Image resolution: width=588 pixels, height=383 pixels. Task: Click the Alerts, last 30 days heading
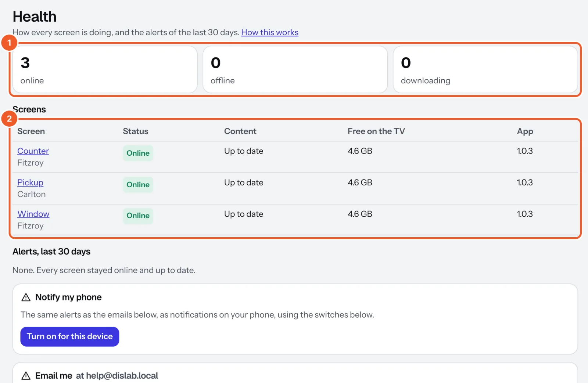[51, 252]
